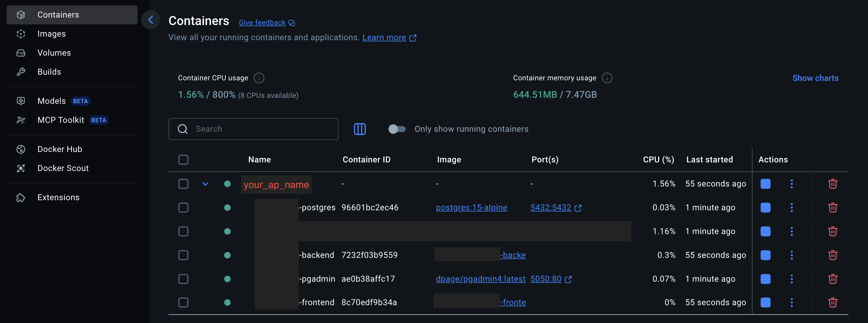Viewport: 868px width, 323px height.
Task: Open the 5432:5432 port link
Action: (551, 208)
